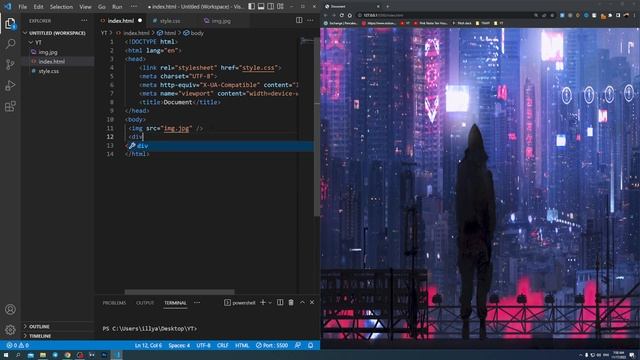Collapse the YT folder
The image size is (640, 360).
click(x=38, y=42)
